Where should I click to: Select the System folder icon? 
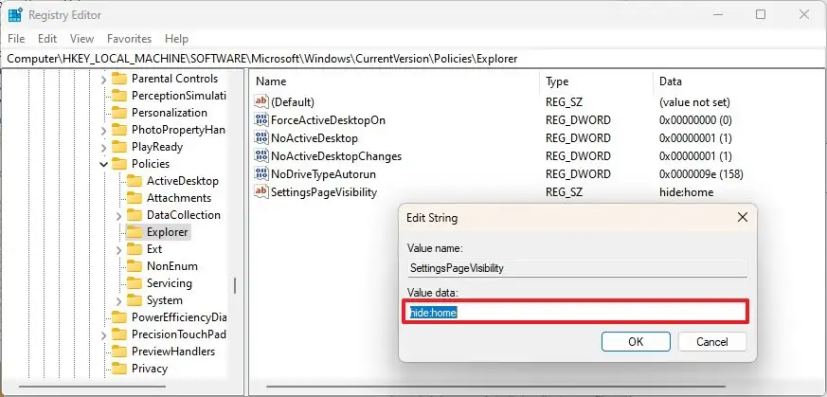click(135, 301)
